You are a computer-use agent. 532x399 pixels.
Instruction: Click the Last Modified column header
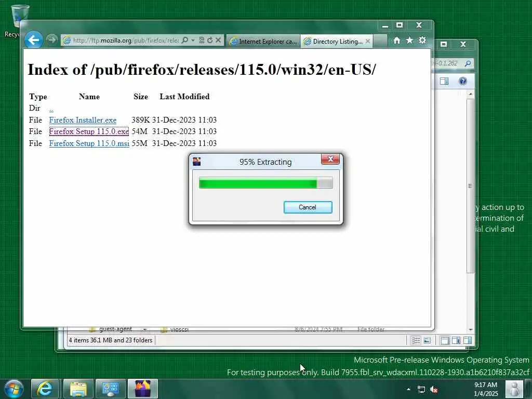pyautogui.click(x=184, y=97)
